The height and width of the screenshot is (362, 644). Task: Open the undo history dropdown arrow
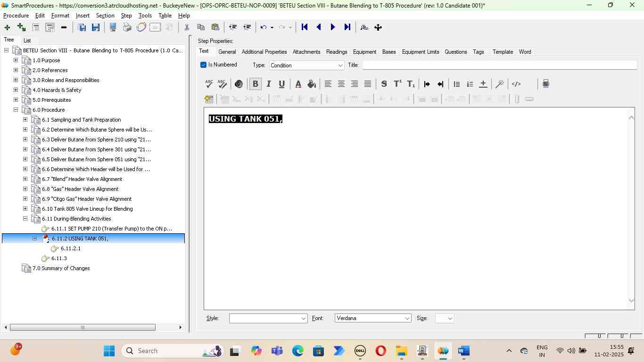(272, 27)
